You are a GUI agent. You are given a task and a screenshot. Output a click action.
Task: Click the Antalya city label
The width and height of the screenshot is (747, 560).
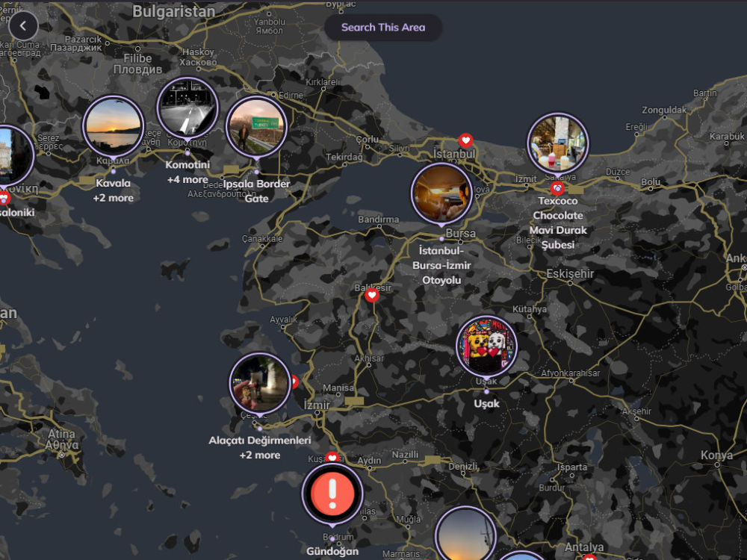pos(584,547)
